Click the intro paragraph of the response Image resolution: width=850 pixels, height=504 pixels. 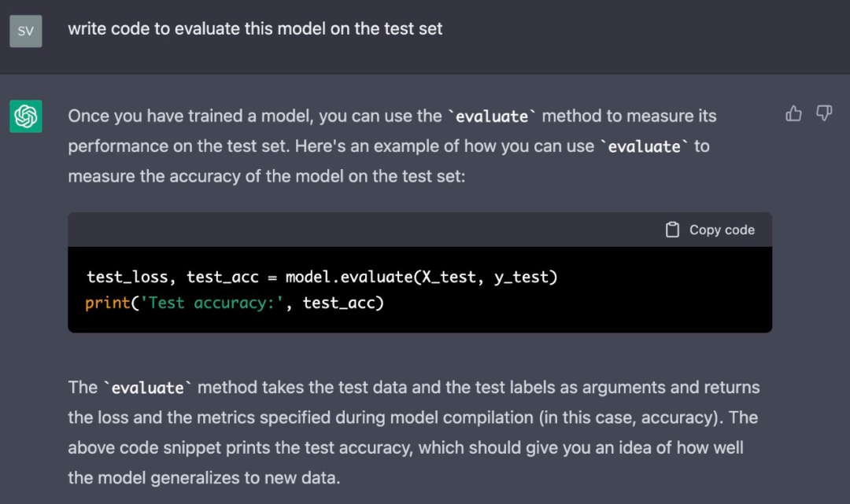click(393, 146)
